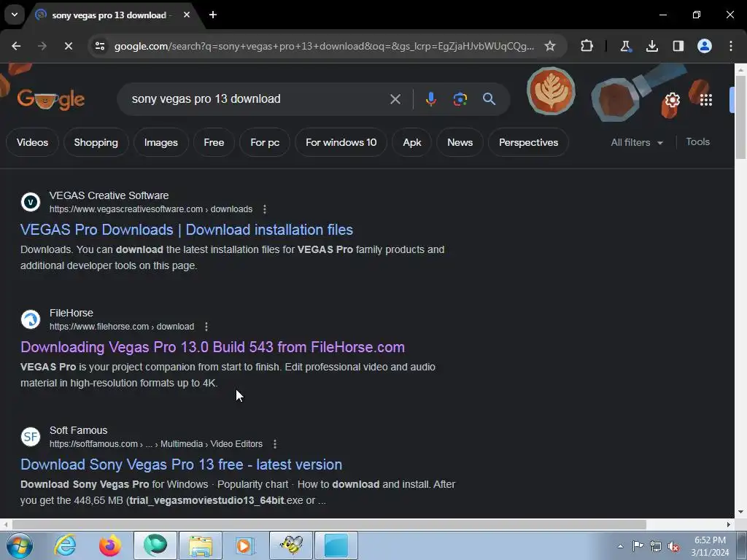The image size is (747, 560).
Task: Open the Chrome profile avatar
Action: pyautogui.click(x=705, y=46)
